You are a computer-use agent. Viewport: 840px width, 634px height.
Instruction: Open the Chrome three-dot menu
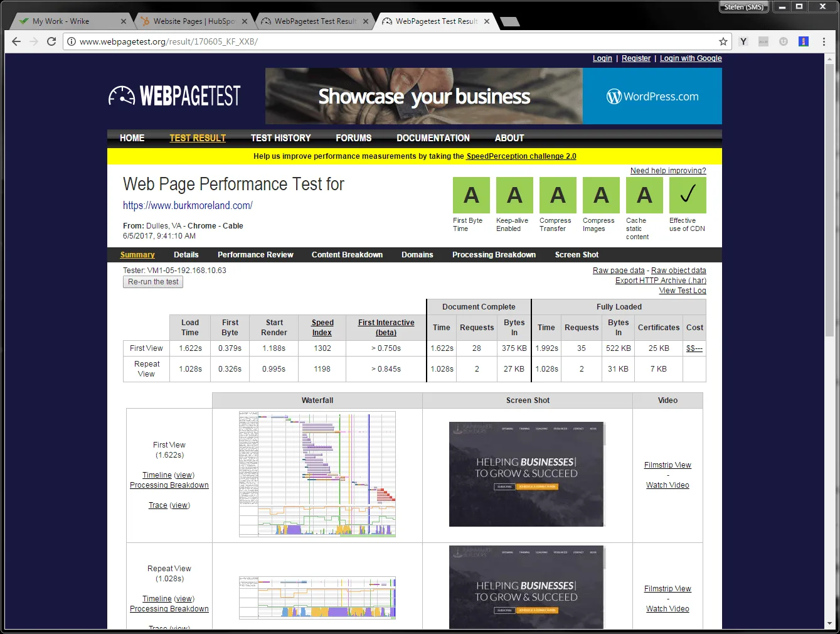pyautogui.click(x=824, y=41)
